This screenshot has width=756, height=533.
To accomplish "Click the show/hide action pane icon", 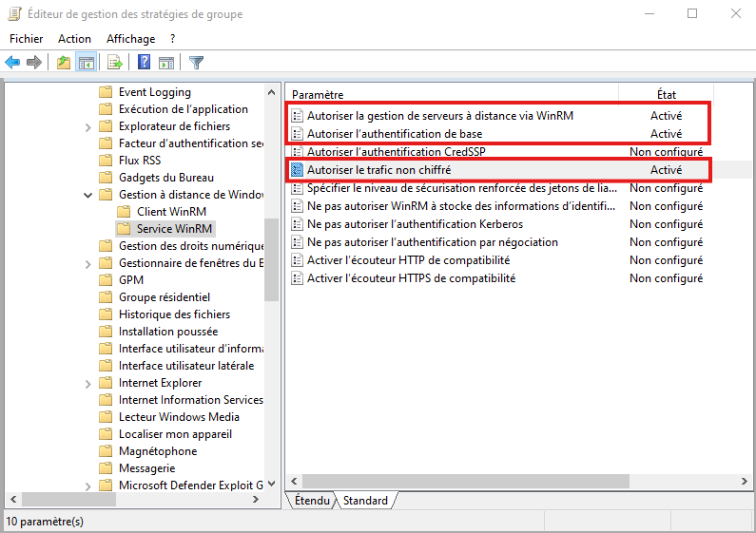I will pos(166,63).
